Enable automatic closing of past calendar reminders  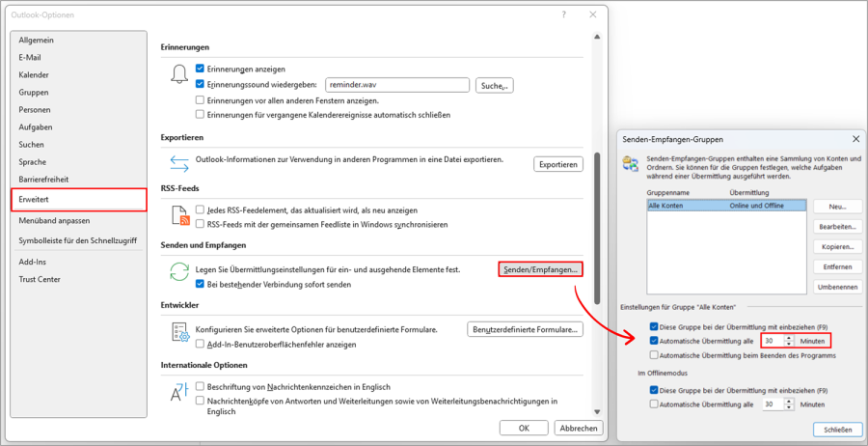(200, 115)
